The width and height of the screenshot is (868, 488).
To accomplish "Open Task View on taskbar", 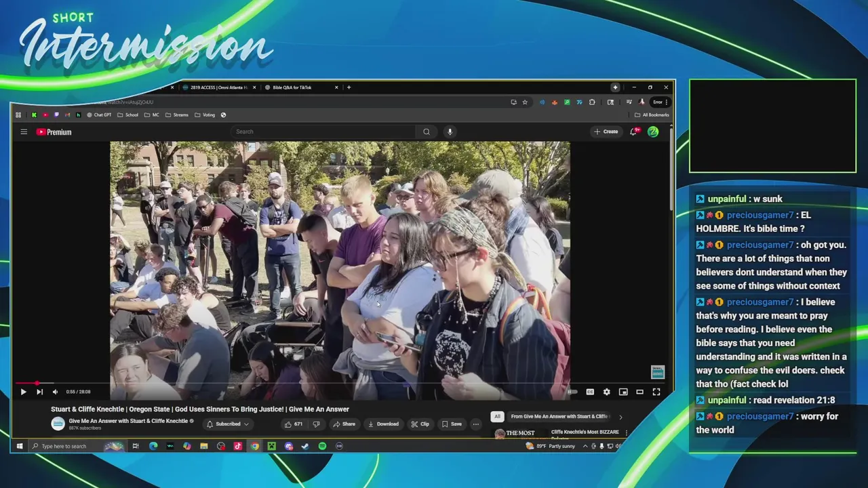I will 136,446.
